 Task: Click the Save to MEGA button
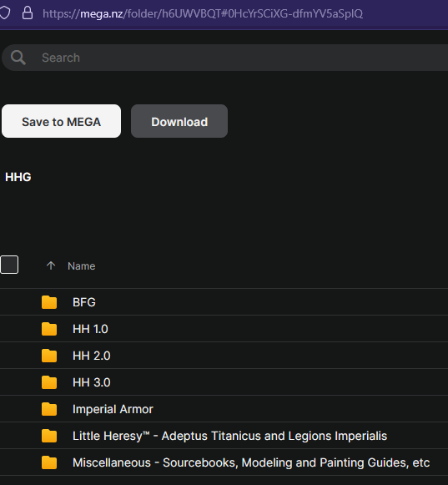click(x=61, y=121)
